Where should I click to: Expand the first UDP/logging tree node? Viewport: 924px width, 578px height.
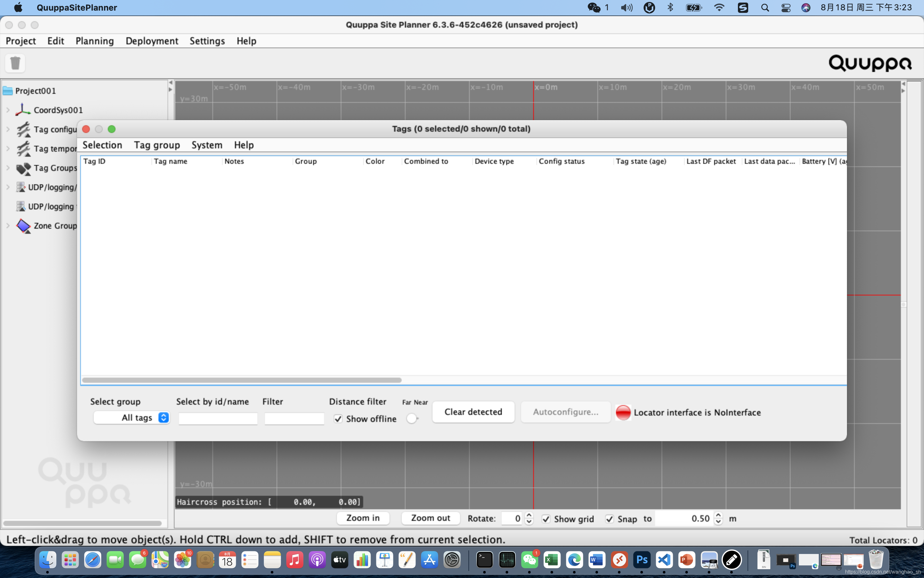[x=8, y=187]
